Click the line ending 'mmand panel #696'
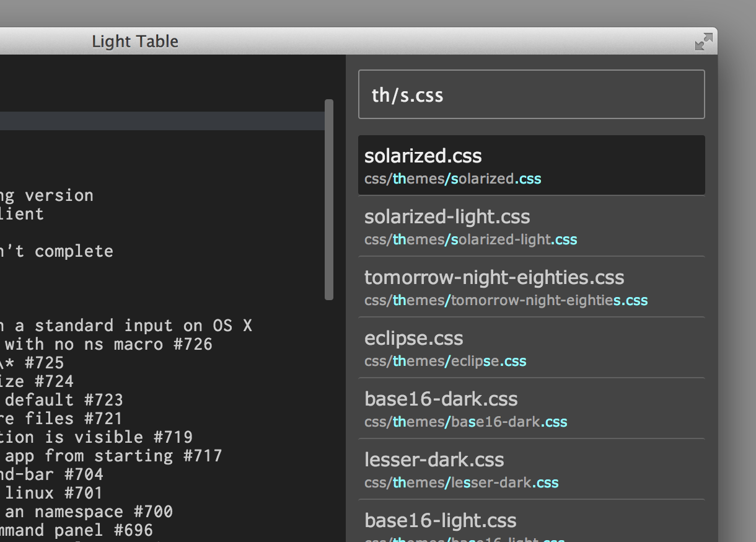Image resolution: width=756 pixels, height=542 pixels. (x=76, y=530)
